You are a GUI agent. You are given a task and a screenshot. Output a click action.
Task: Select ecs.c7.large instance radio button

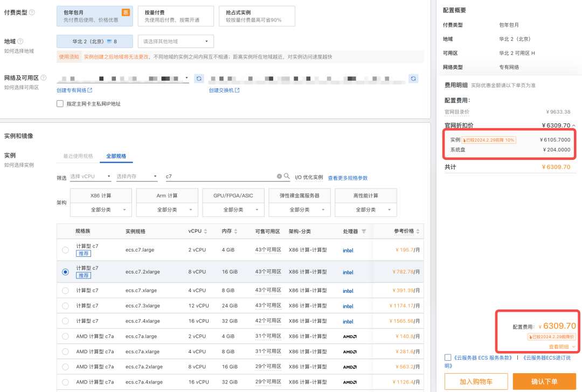pyautogui.click(x=65, y=250)
